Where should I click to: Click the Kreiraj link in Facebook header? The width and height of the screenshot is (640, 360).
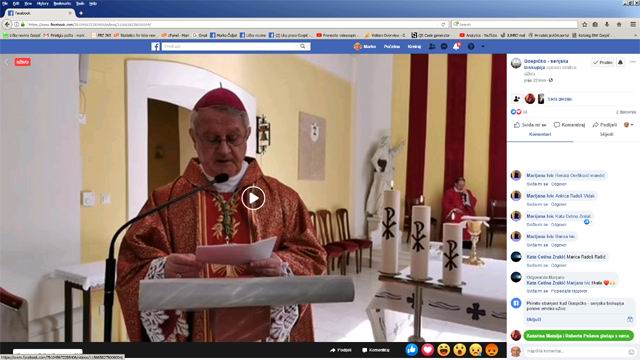(414, 47)
